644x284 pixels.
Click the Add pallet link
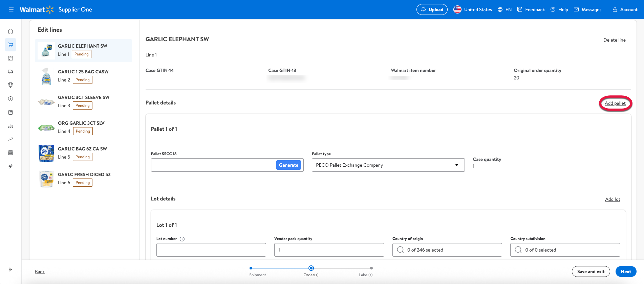(615, 103)
